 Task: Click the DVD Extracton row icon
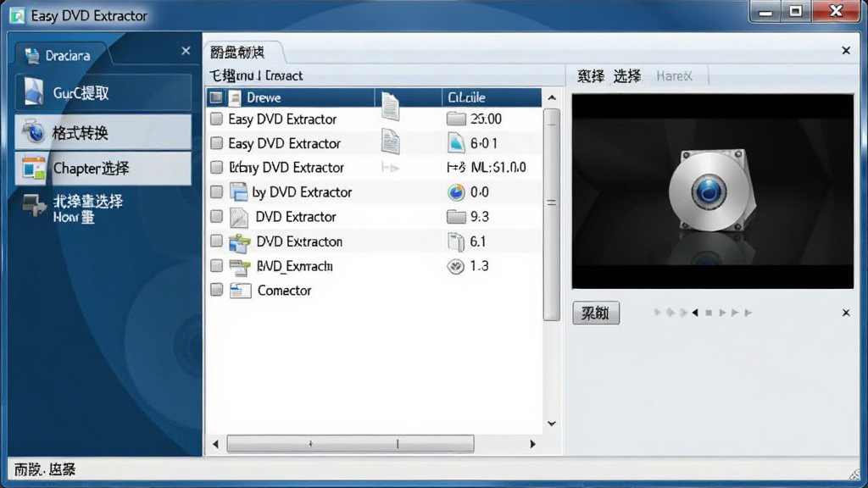pos(239,242)
